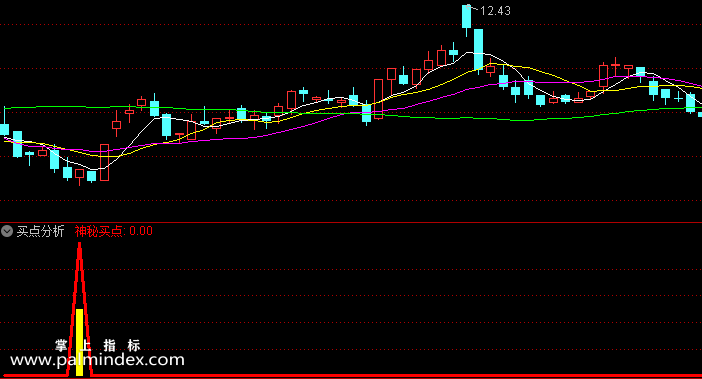Select the tall red candle at chart bottom-left
The image size is (702, 379).
104,162
